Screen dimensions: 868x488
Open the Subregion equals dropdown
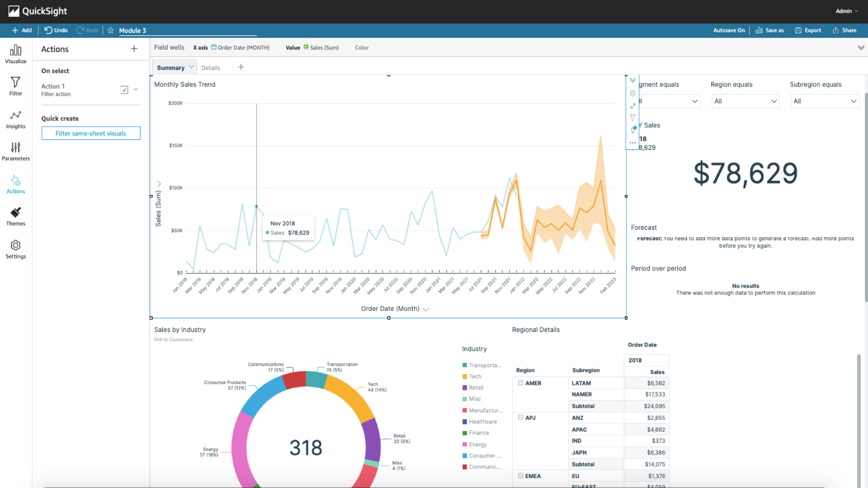click(825, 101)
